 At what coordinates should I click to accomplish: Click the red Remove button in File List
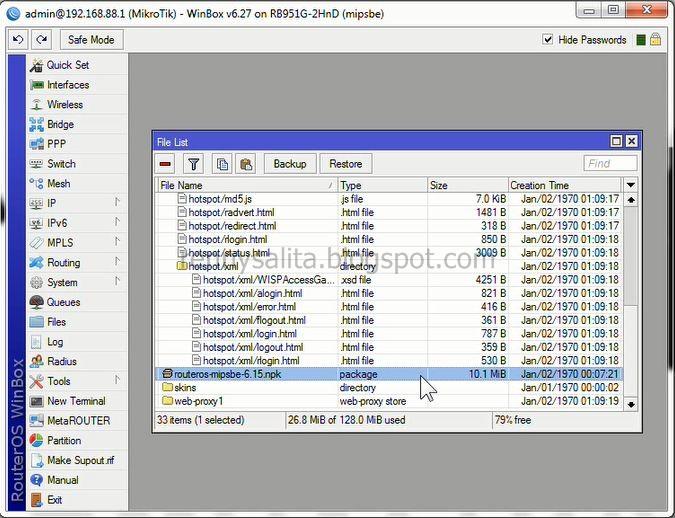(165, 164)
